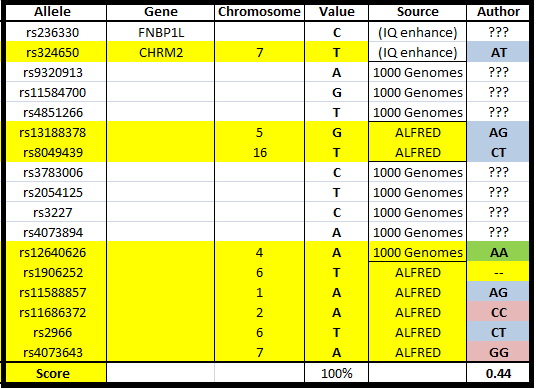Click the yellow dash author cell for rs1906252
The width and height of the screenshot is (536, 389).
click(498, 272)
